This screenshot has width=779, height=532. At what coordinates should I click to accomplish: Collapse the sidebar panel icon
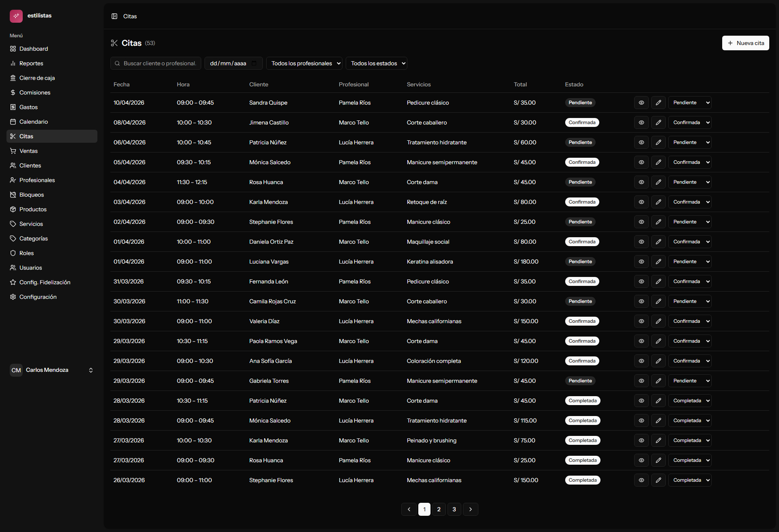pyautogui.click(x=114, y=16)
